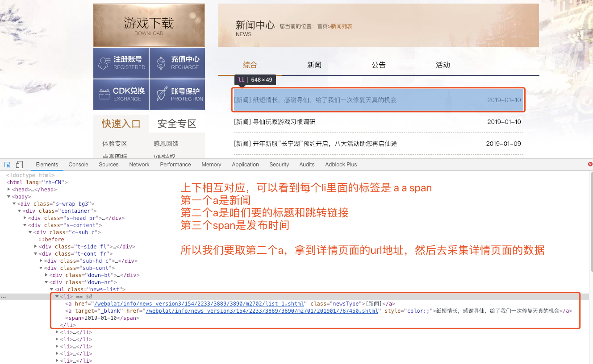The image size is (593, 364).
Task: Expand div class t-side fl node
Action: pos(36,247)
